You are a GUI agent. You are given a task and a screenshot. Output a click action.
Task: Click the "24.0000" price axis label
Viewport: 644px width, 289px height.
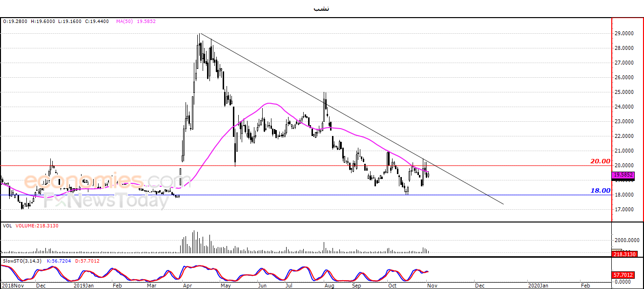click(625, 107)
